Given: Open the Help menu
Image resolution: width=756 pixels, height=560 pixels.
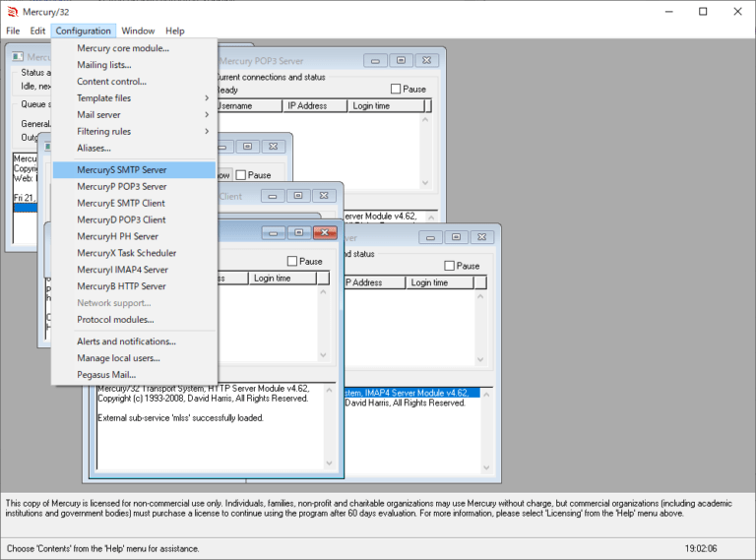Looking at the screenshot, I should 174,31.
